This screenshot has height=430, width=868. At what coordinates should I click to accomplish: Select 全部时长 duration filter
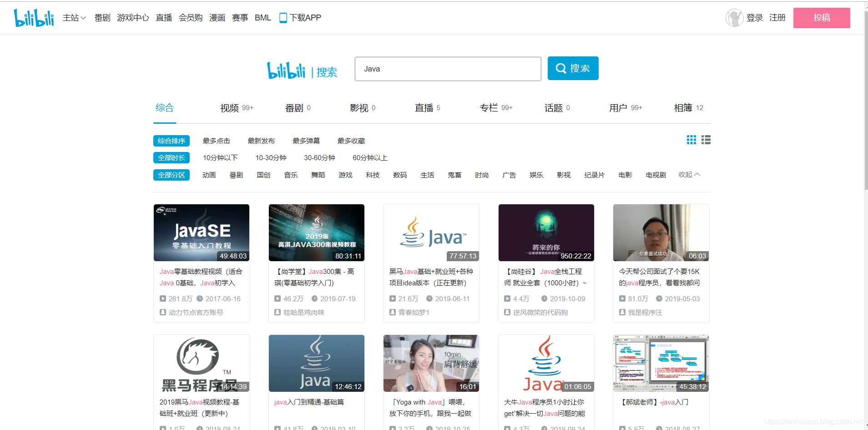coord(172,158)
